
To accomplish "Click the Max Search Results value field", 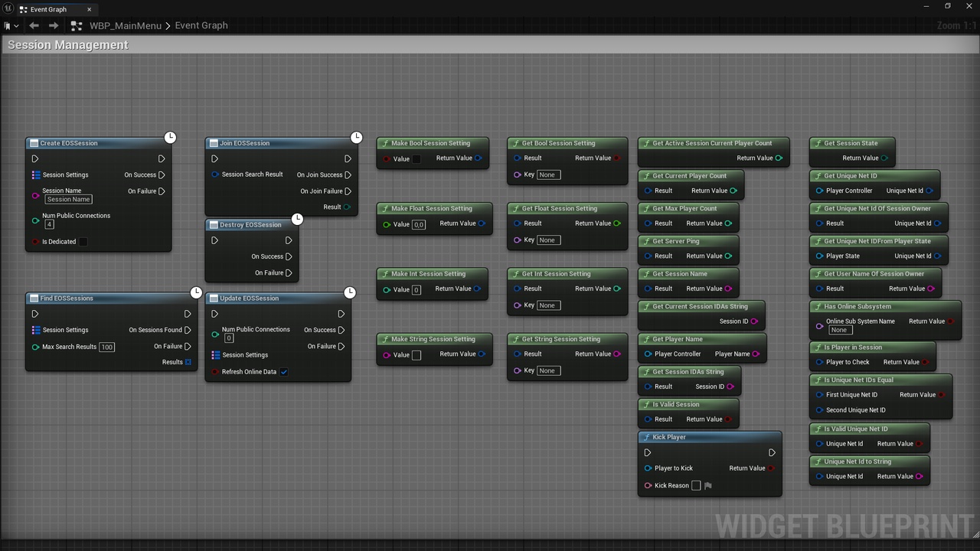I will pyautogui.click(x=106, y=347).
